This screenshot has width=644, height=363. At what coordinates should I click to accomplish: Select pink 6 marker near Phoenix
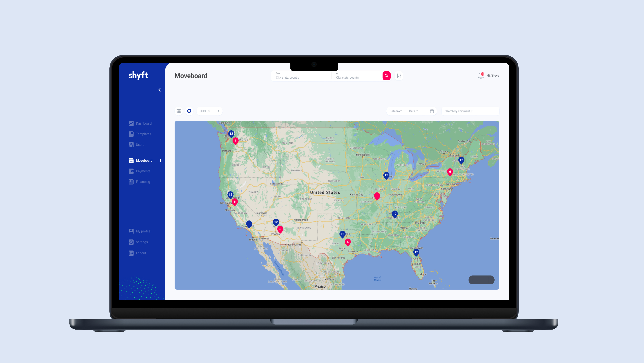pos(280,229)
